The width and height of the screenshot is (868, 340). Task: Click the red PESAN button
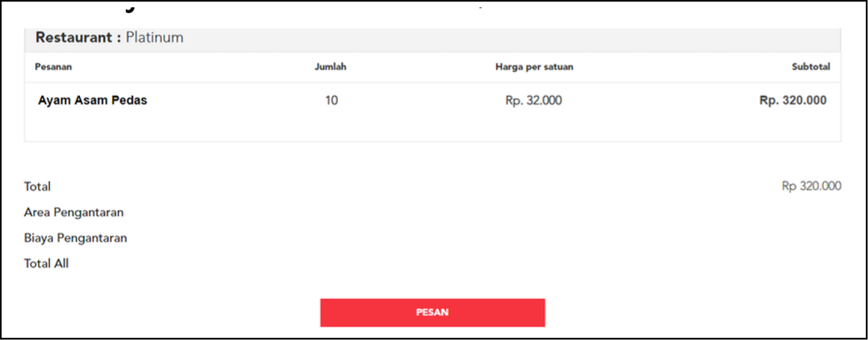pos(433,312)
